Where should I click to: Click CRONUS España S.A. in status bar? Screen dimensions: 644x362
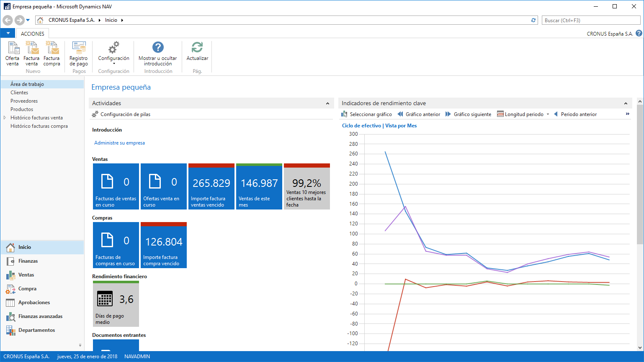pyautogui.click(x=26, y=357)
